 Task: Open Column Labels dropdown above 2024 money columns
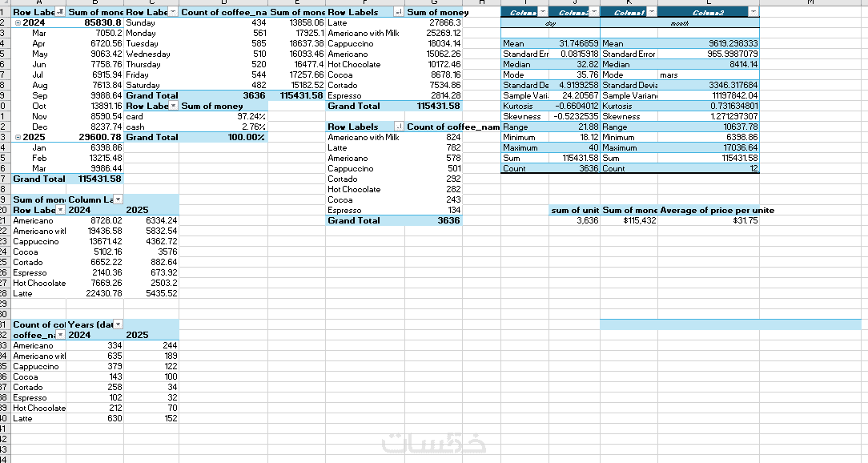118,199
